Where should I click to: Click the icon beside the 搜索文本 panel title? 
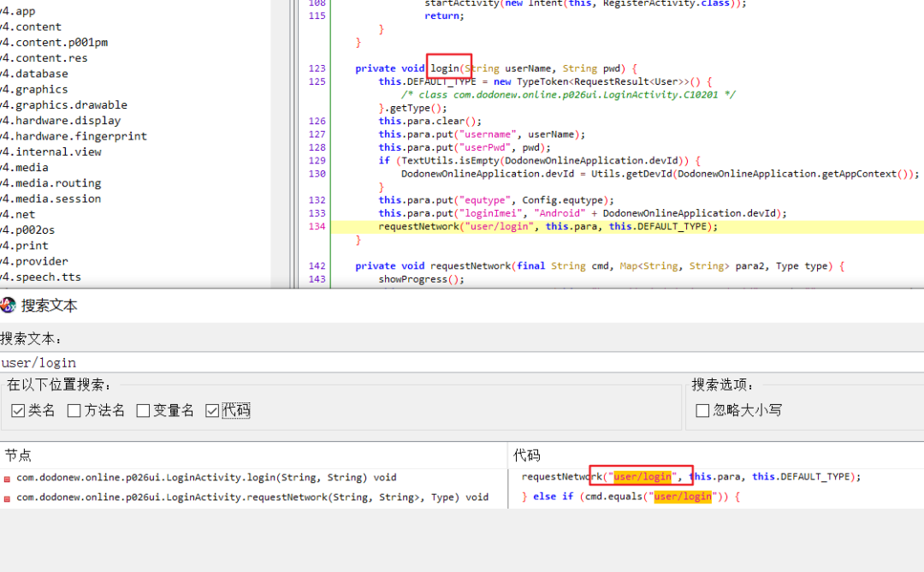(9, 305)
